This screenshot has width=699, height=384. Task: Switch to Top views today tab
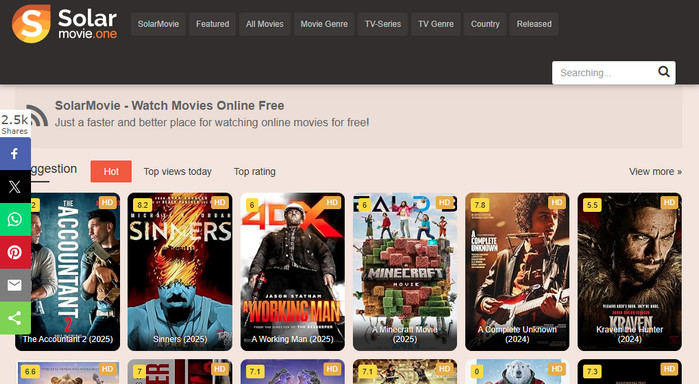177,171
